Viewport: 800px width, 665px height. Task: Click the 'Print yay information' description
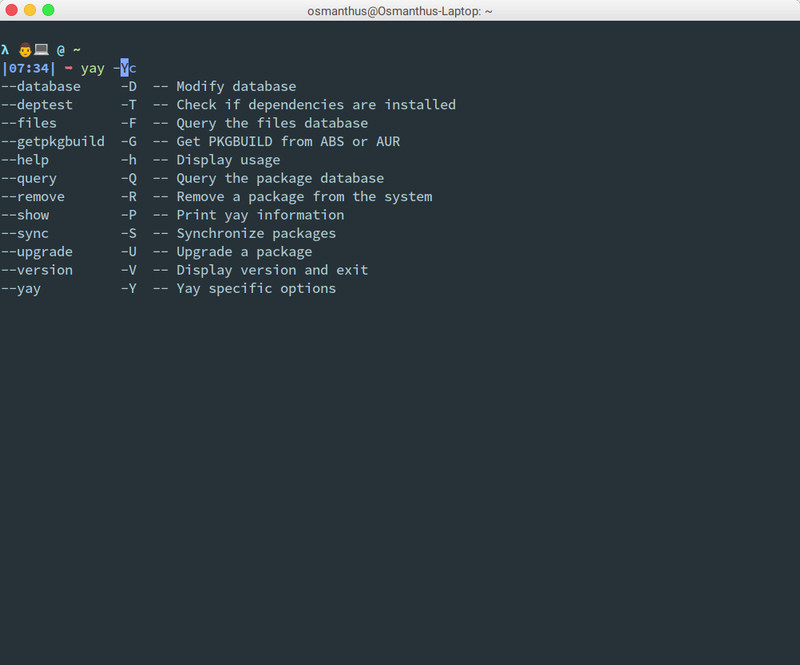(x=260, y=215)
